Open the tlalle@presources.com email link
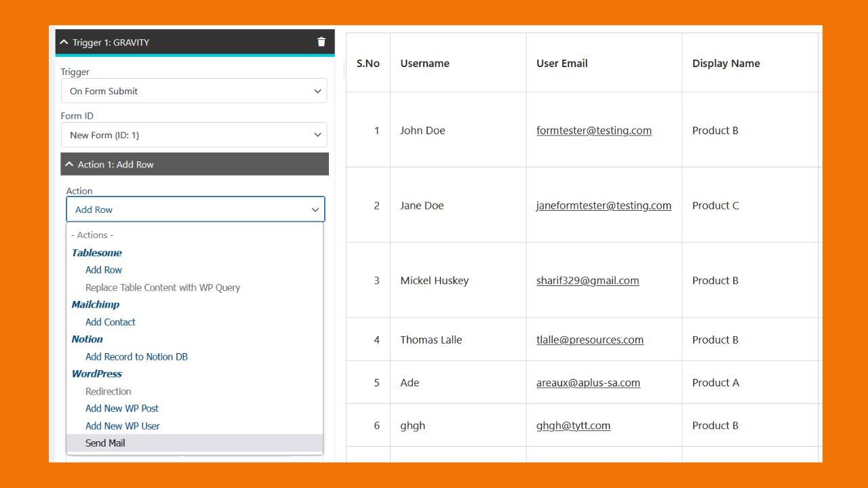 [x=590, y=340]
